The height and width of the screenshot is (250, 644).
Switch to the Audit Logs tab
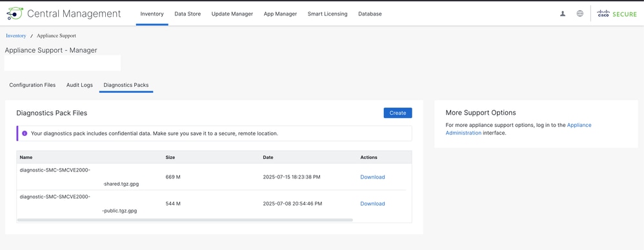(x=79, y=85)
